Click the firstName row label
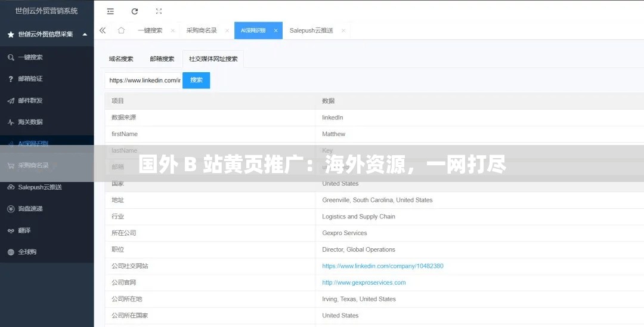Viewport: 644px width, 327px height. pyautogui.click(x=125, y=134)
